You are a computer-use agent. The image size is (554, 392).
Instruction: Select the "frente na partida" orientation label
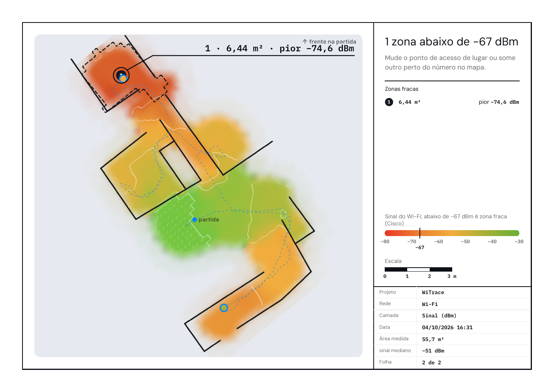point(333,41)
